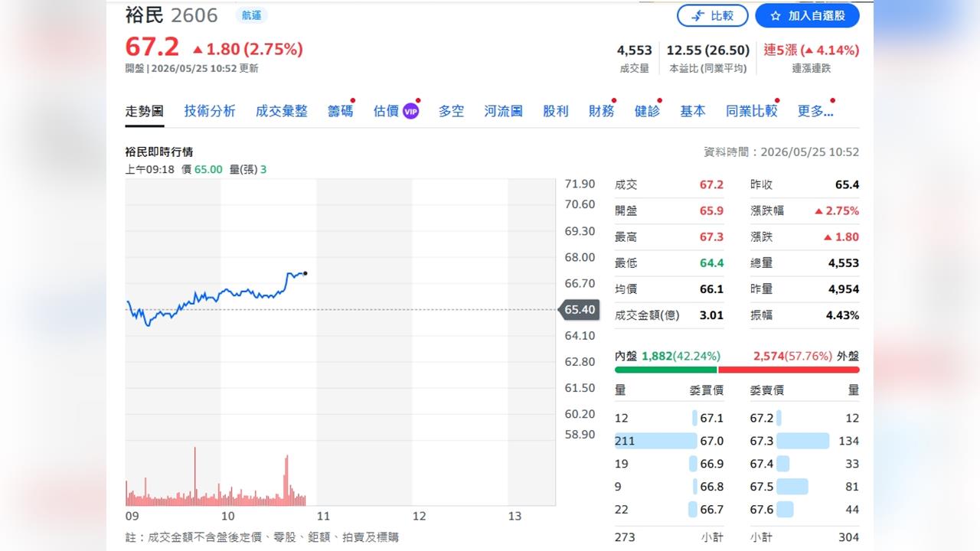This screenshot has width=980, height=551.
Task: Click the stock price 67.2 headline
Action: pyautogui.click(x=152, y=47)
